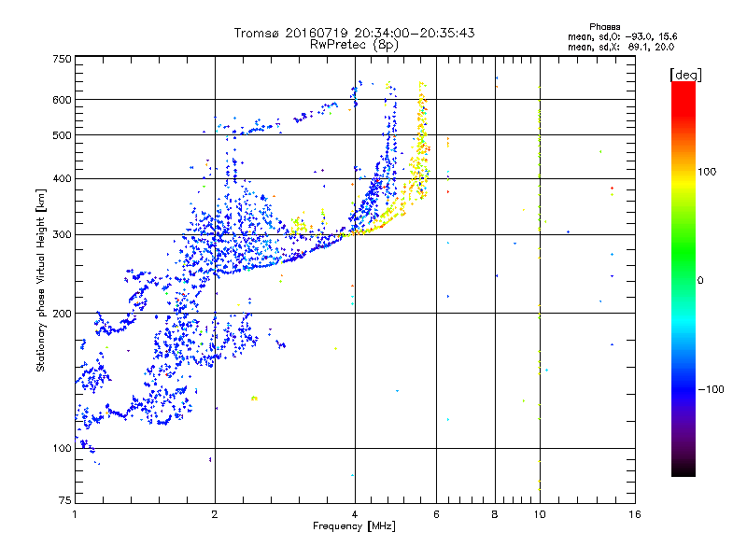Click the x-axis tick label '8'
Screen dimensions: 747x560
pos(495,514)
